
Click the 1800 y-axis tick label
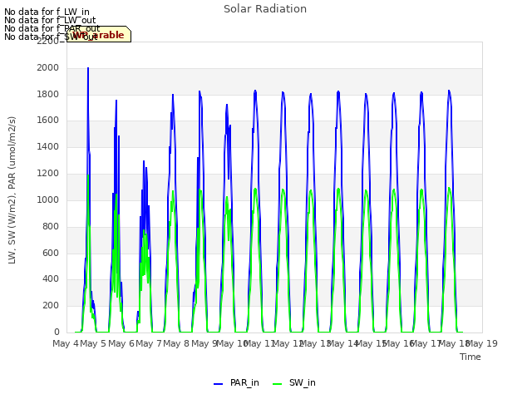[48, 94]
